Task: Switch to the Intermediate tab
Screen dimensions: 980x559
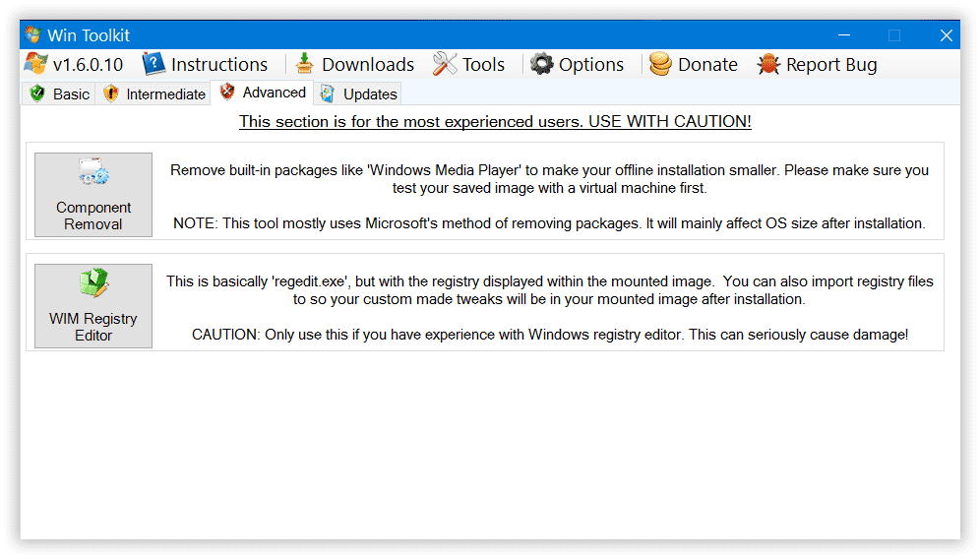Action: coord(153,94)
